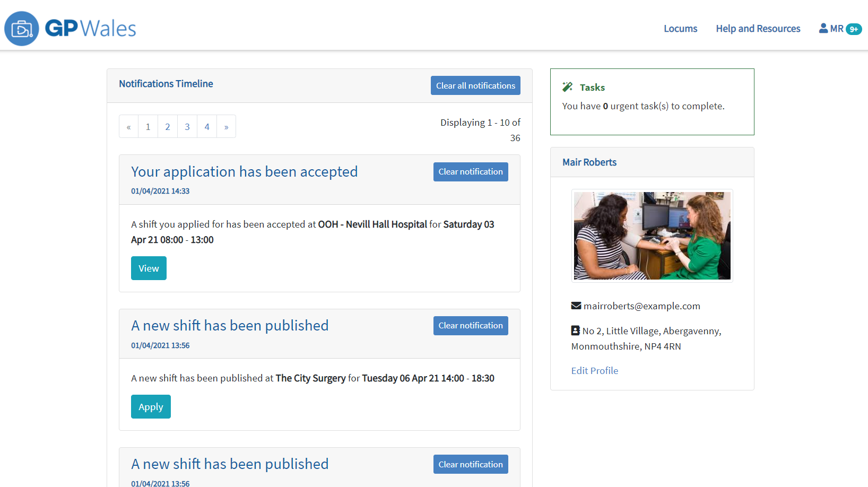The image size is (868, 487).
Task: Click the GPWales wordmark text
Action: click(91, 29)
